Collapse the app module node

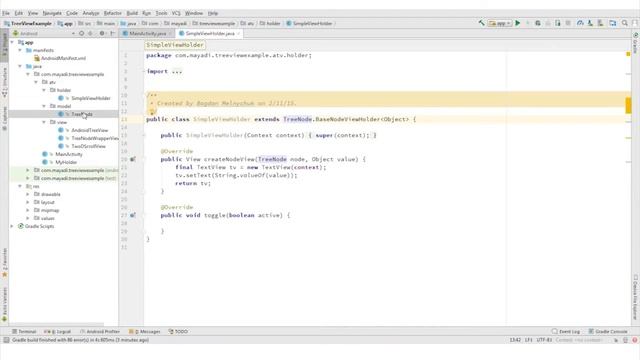(x=12, y=42)
